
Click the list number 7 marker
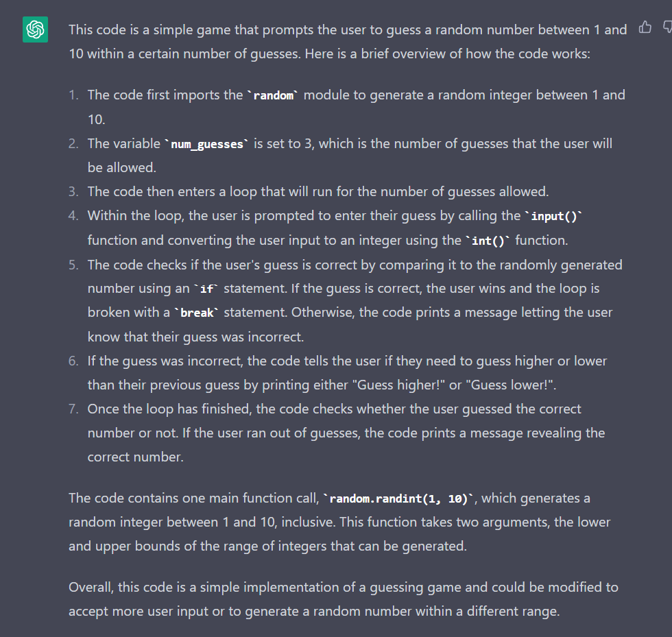pyautogui.click(x=73, y=409)
